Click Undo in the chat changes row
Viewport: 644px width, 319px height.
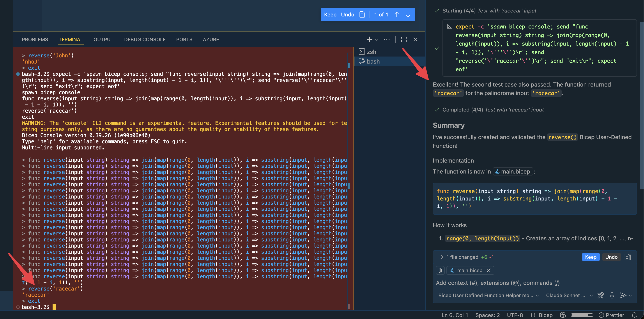(x=611, y=257)
